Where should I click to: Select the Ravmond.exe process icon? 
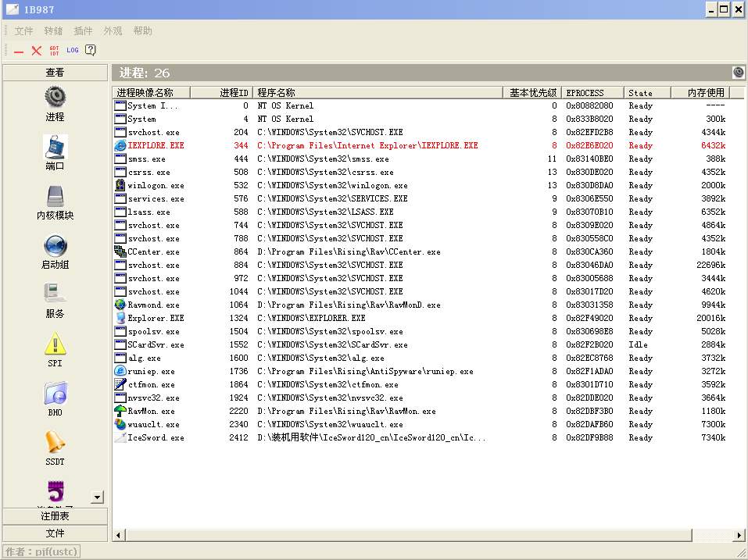[x=120, y=305]
